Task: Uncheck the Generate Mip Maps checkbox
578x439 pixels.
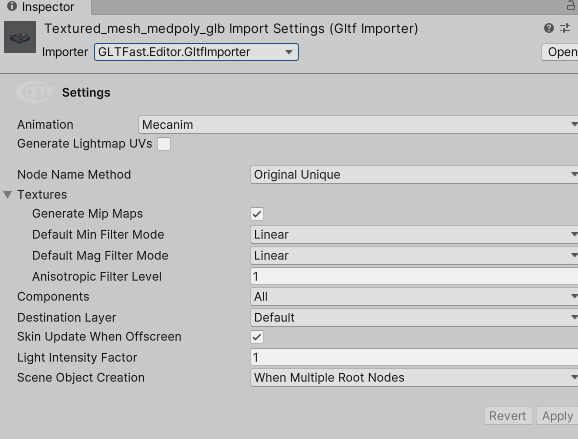Action: click(x=257, y=214)
